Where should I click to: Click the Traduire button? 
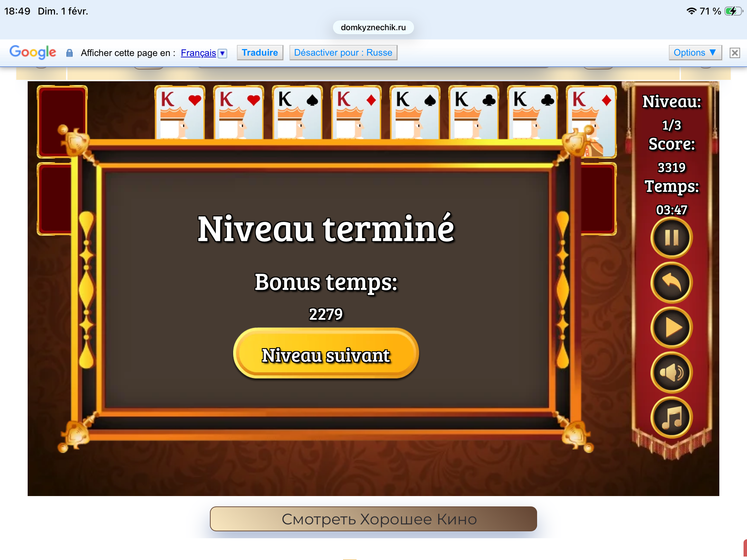(260, 53)
